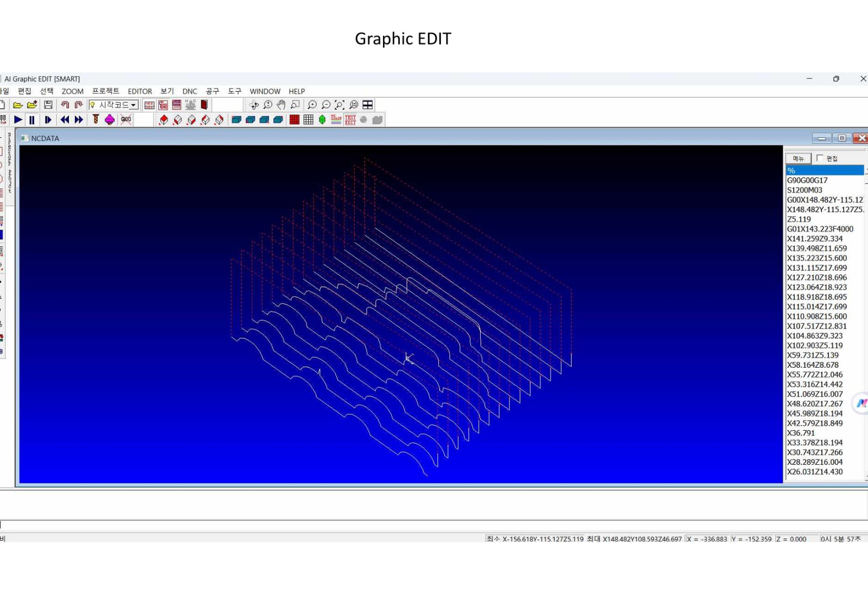Click the open folder icon
The height and width of the screenshot is (614, 868).
click(18, 105)
